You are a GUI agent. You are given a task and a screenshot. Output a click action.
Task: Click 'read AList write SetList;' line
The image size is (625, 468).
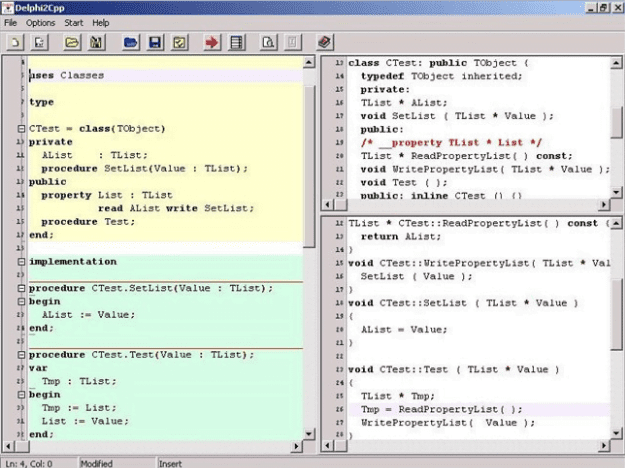click(x=176, y=208)
